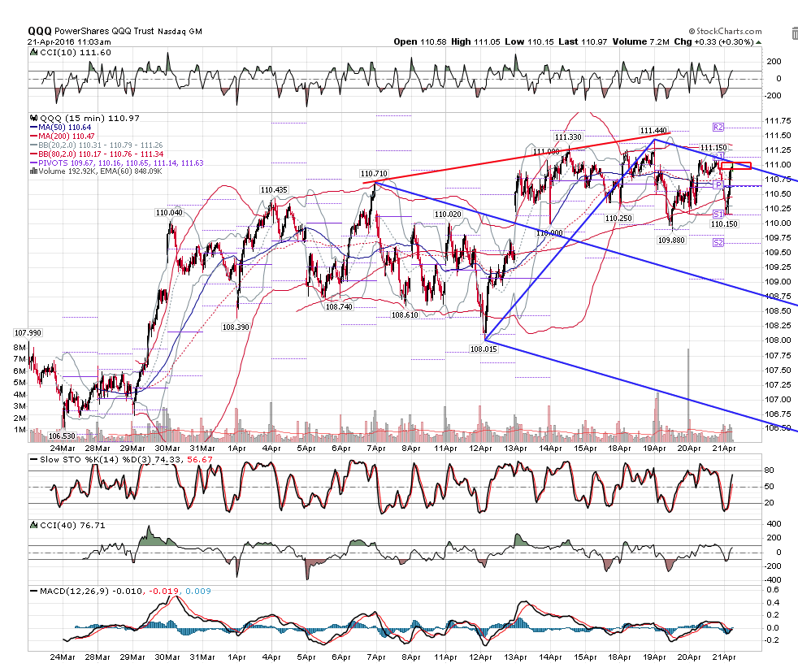
Task: Click the S1 pivot marker
Action: click(718, 215)
